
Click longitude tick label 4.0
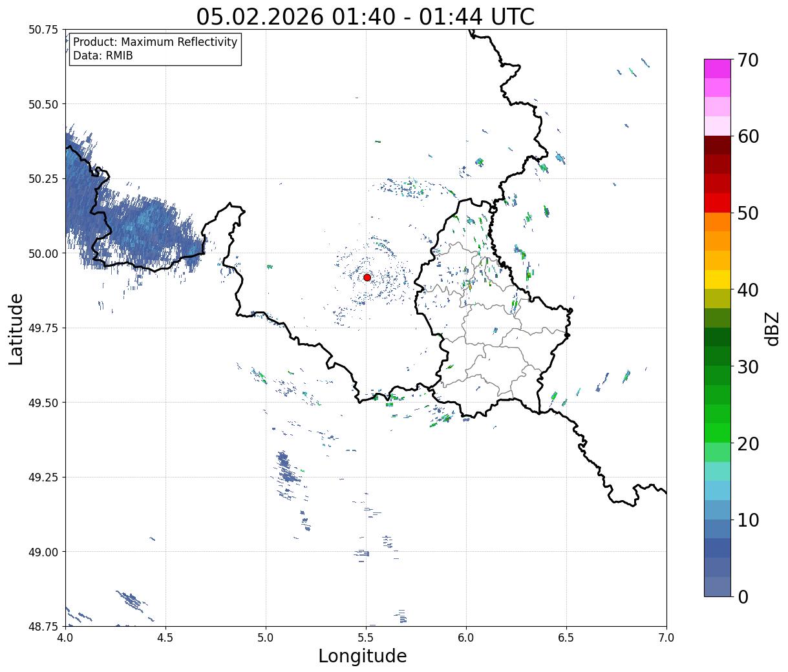tap(65, 637)
